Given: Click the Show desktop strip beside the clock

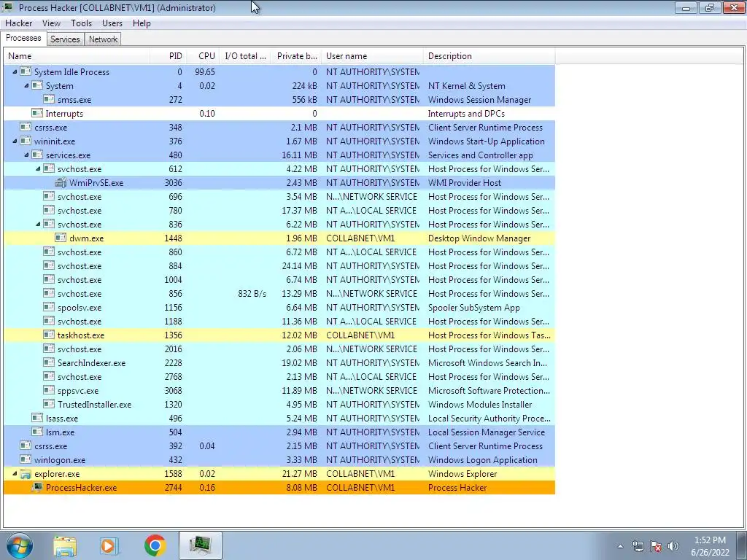Looking at the screenshot, I should point(743,545).
